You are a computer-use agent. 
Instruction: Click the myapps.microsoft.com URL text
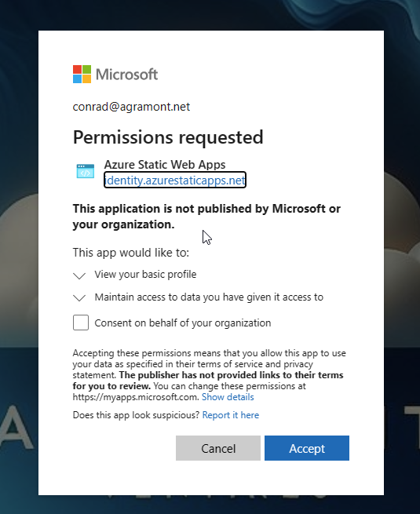point(136,397)
